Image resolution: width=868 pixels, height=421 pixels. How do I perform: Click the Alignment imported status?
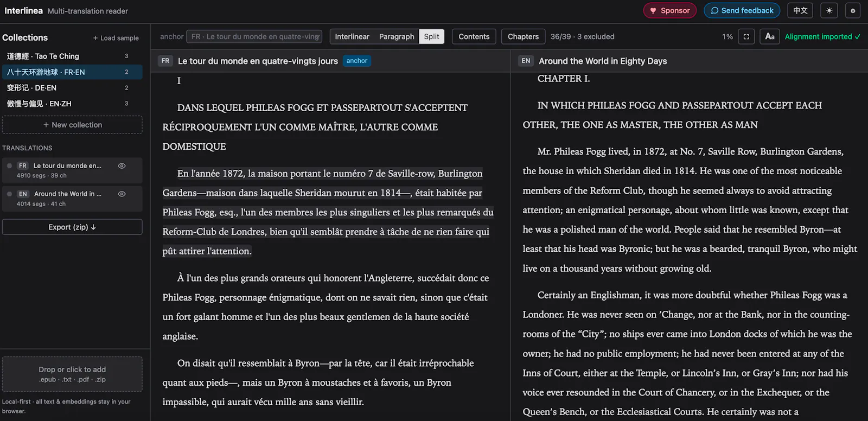coord(822,37)
